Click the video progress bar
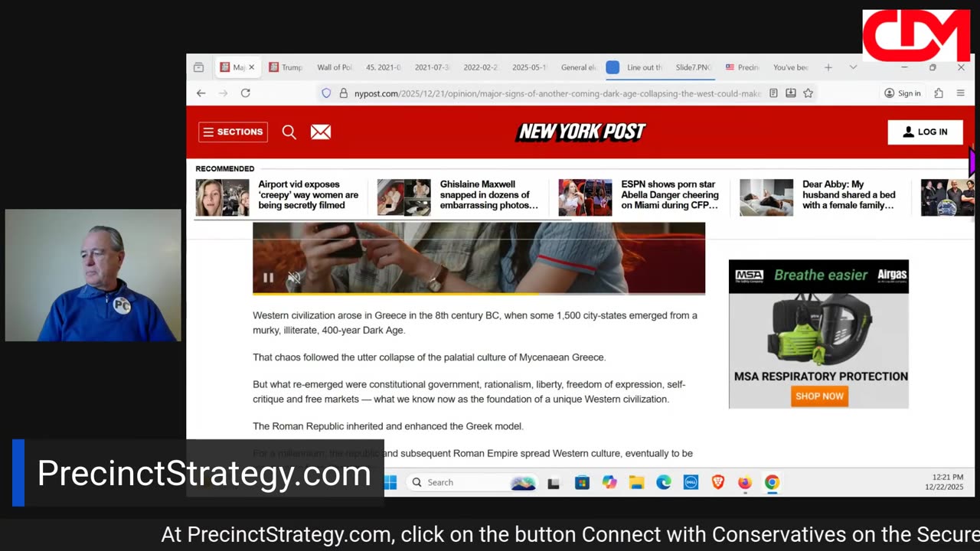 (x=479, y=292)
